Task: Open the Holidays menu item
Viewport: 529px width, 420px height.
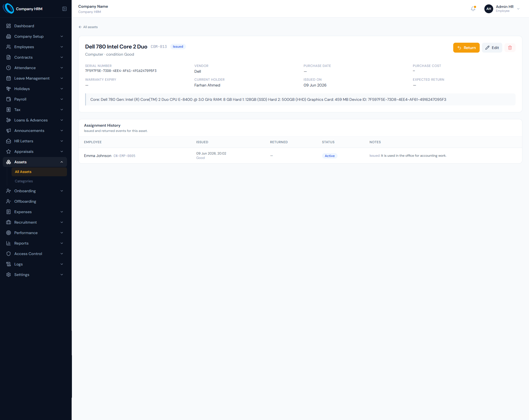Action: (x=35, y=89)
